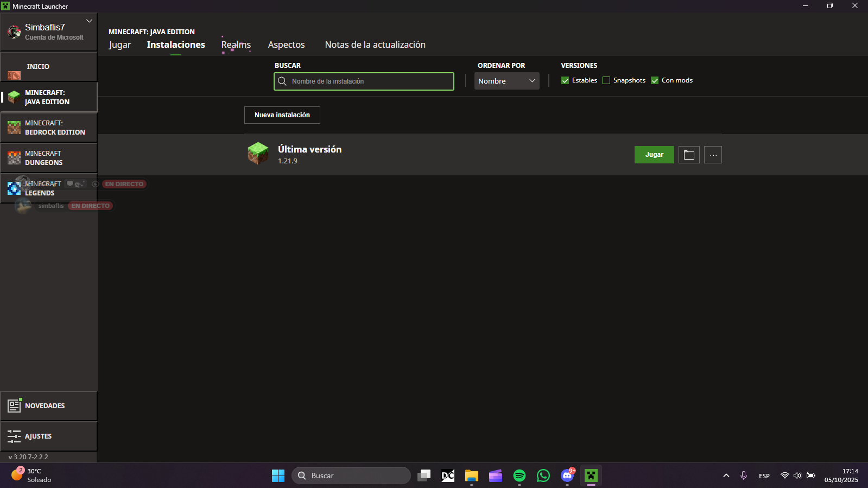Click the search magnifier icon in Buscar
This screenshot has height=488, width=868.
click(282, 81)
